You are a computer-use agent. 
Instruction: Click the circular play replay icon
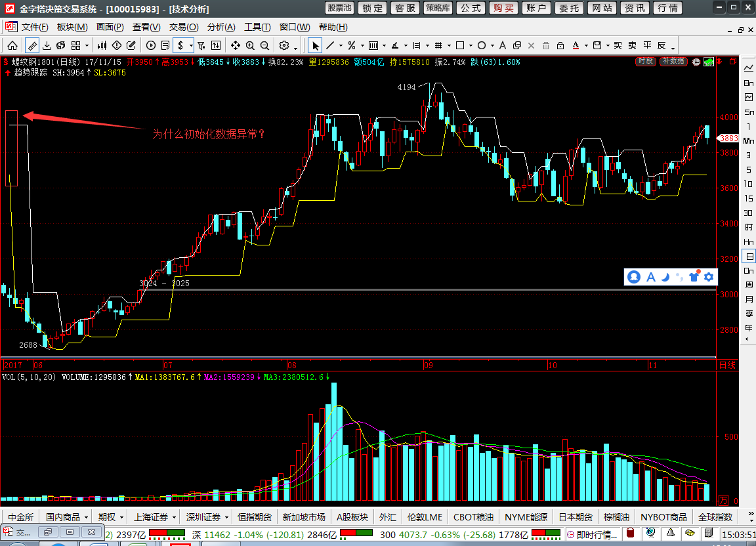[x=151, y=45]
